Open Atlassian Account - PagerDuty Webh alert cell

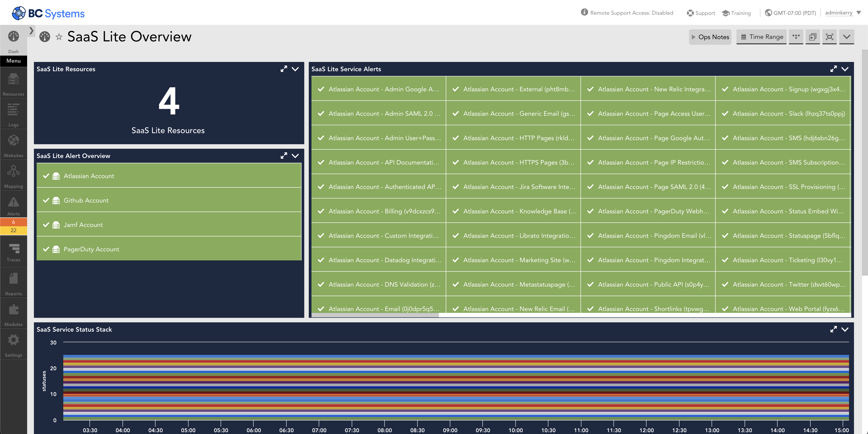648,211
